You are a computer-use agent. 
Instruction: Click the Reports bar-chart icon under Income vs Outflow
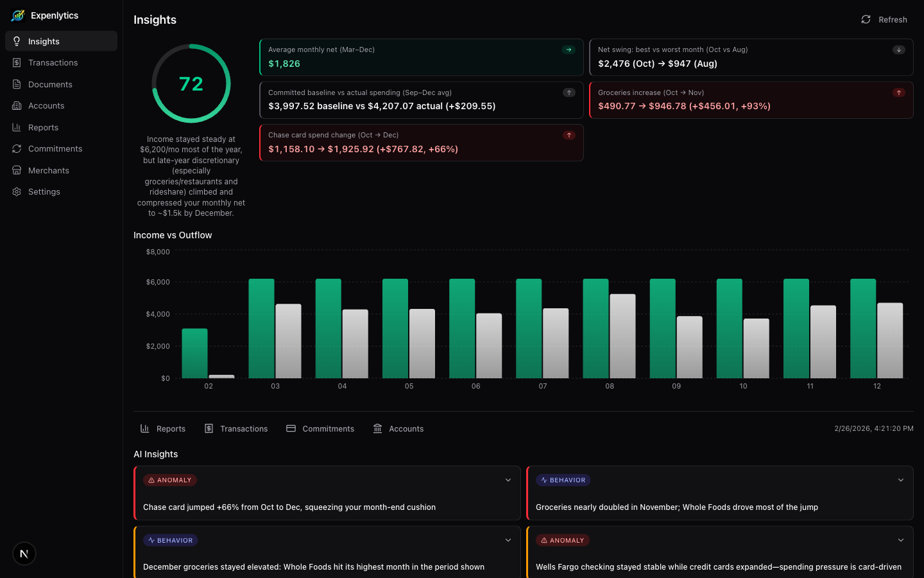point(146,428)
